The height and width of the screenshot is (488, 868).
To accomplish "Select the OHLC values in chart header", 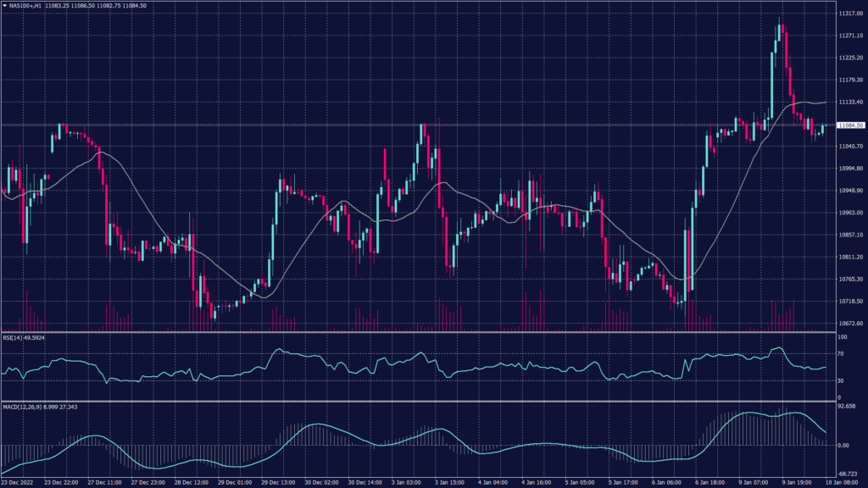I will [x=99, y=6].
